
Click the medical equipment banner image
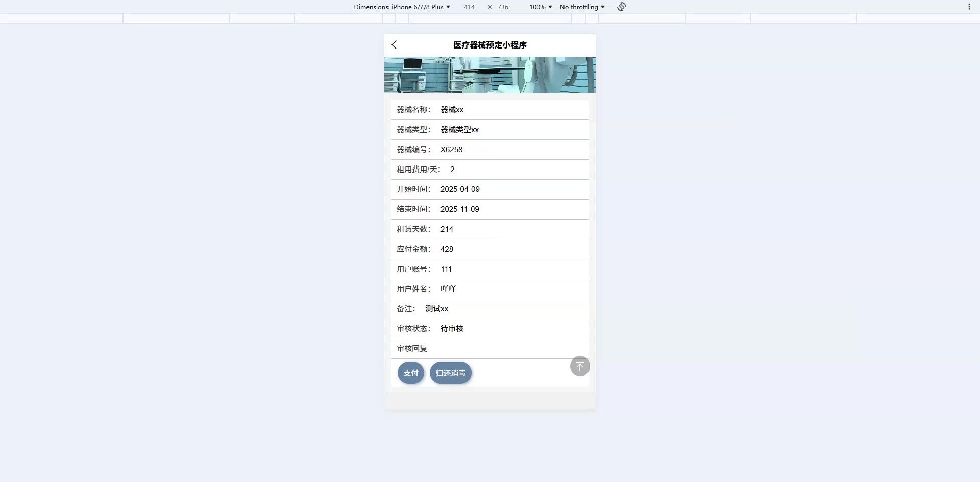[490, 75]
